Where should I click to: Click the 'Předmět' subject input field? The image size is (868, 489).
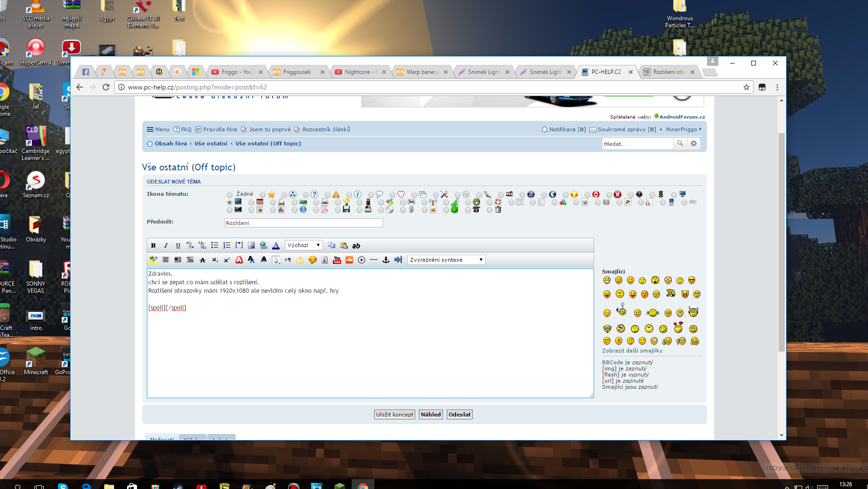coord(304,223)
